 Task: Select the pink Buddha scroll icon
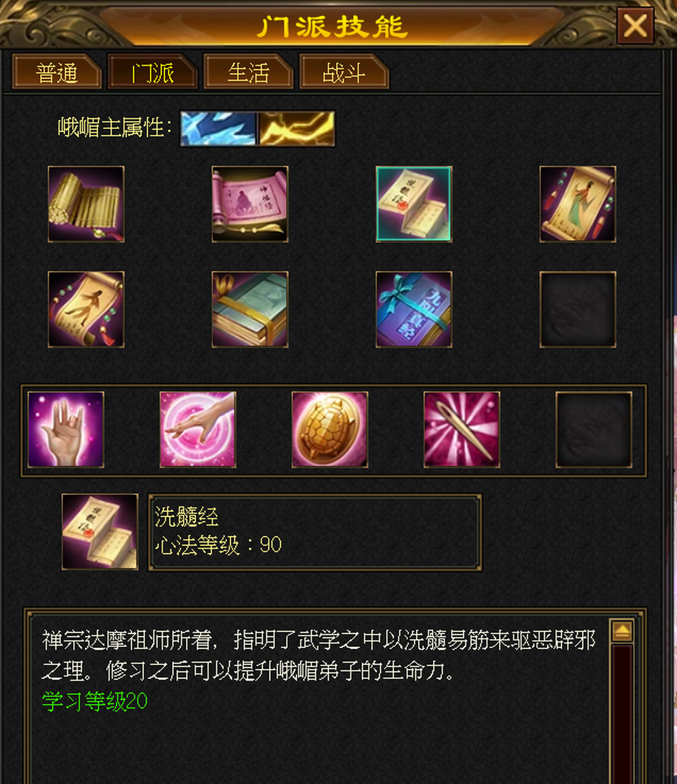click(250, 204)
